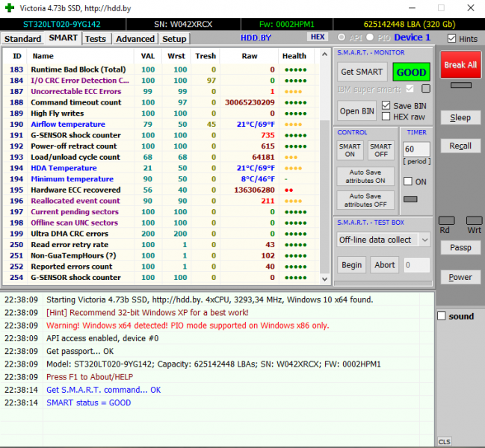Select the API radio button

[x=342, y=37]
